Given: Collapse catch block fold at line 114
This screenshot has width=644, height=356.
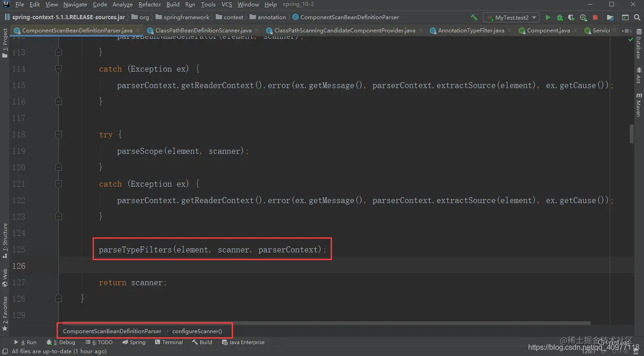Looking at the screenshot, I should 58,69.
